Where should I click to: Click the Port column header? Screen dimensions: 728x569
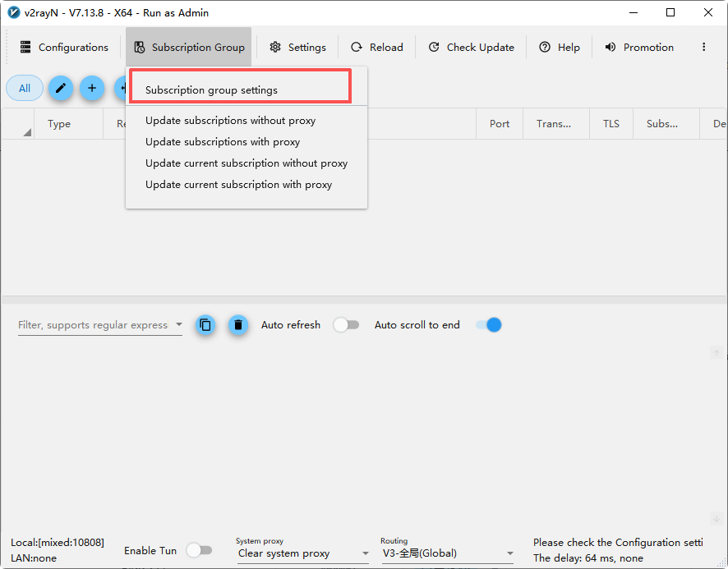coord(500,124)
